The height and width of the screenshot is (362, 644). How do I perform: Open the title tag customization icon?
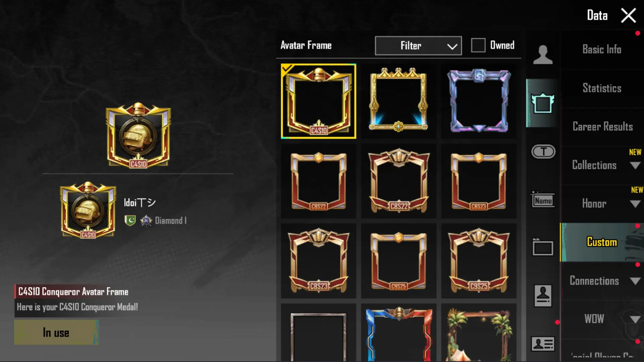click(543, 152)
